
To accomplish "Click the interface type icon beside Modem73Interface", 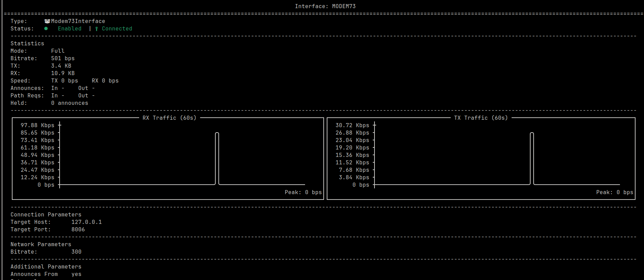I will [x=47, y=21].
